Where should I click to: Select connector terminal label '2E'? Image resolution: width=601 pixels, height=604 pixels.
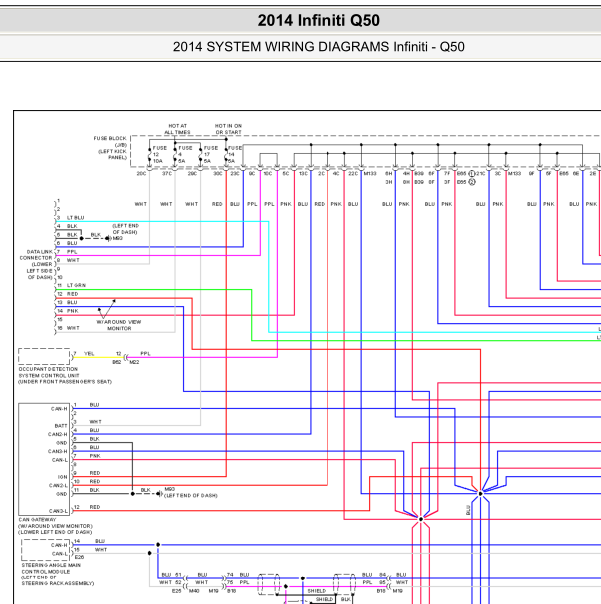(593, 174)
